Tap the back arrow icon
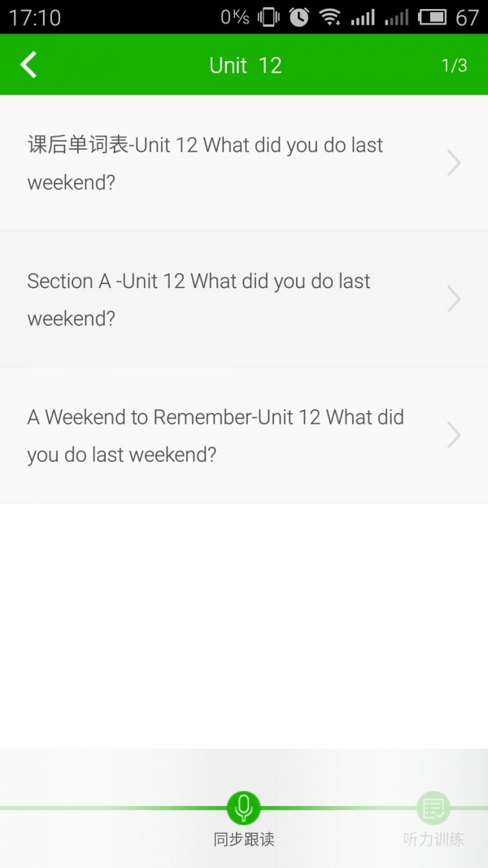This screenshot has width=488, height=868. tap(28, 65)
